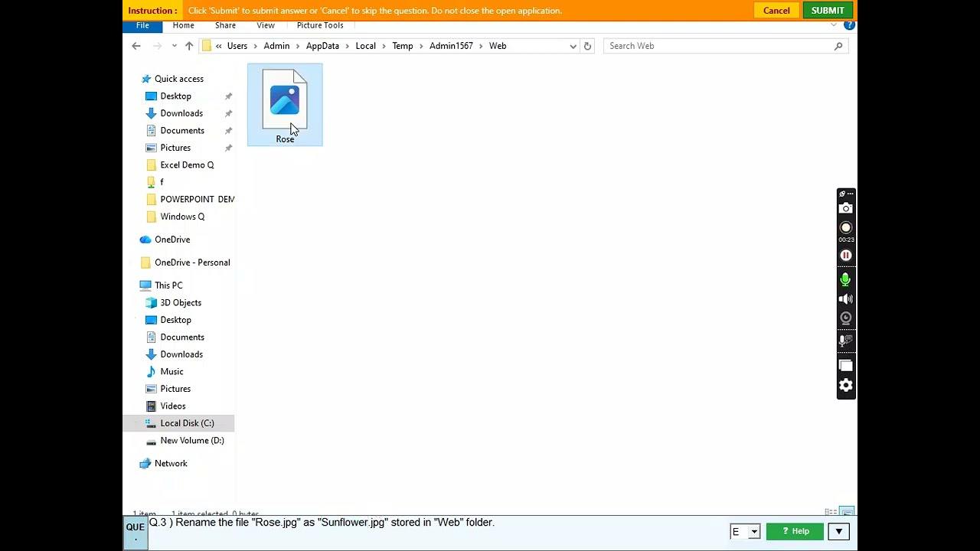
Task: Click the Cancel button
Action: coord(776,10)
